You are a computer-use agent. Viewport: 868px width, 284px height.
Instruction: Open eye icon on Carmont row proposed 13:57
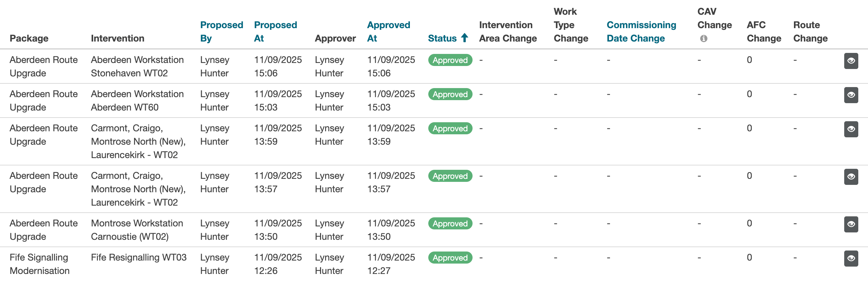point(852,176)
